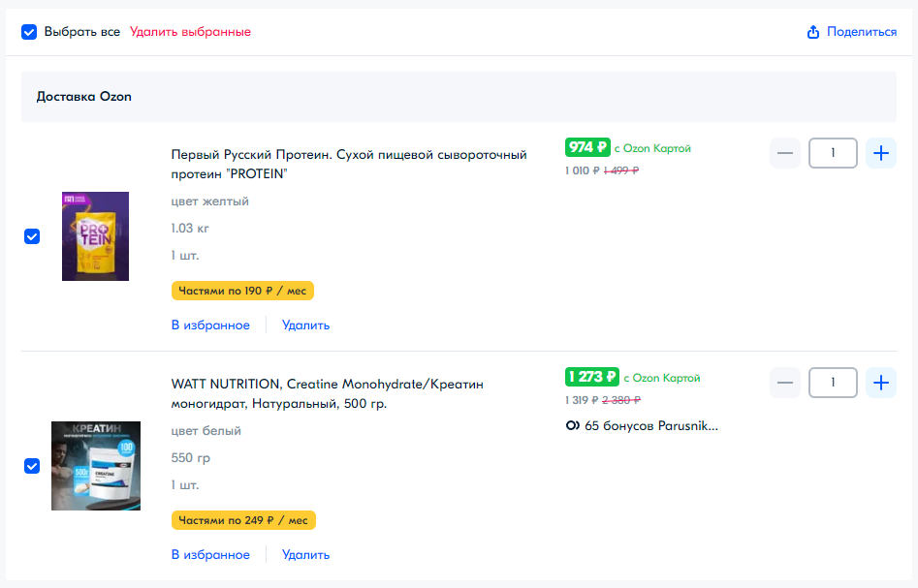Decrease creatine quantity with minus icon
This screenshot has height=588, width=918.
(x=785, y=383)
